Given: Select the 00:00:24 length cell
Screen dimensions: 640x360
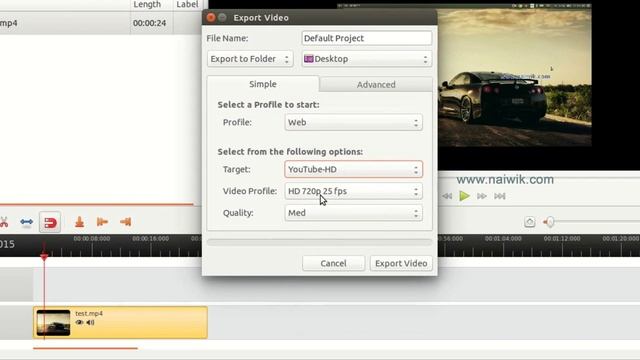Looking at the screenshot, I should pos(149,23).
